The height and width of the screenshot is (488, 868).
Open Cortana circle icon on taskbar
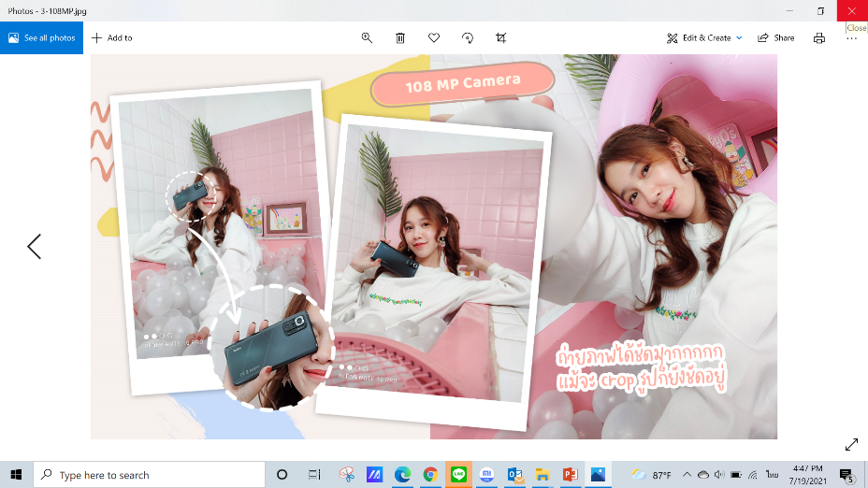click(282, 474)
